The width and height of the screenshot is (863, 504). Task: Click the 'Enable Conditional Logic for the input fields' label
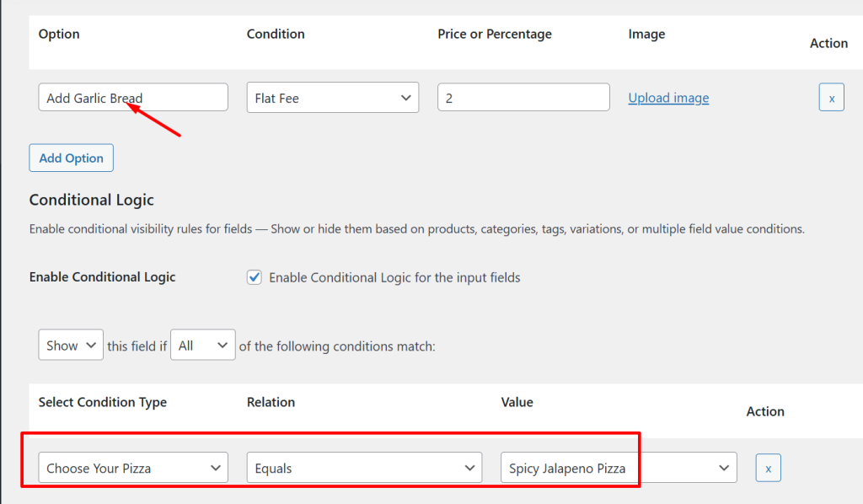(x=394, y=277)
